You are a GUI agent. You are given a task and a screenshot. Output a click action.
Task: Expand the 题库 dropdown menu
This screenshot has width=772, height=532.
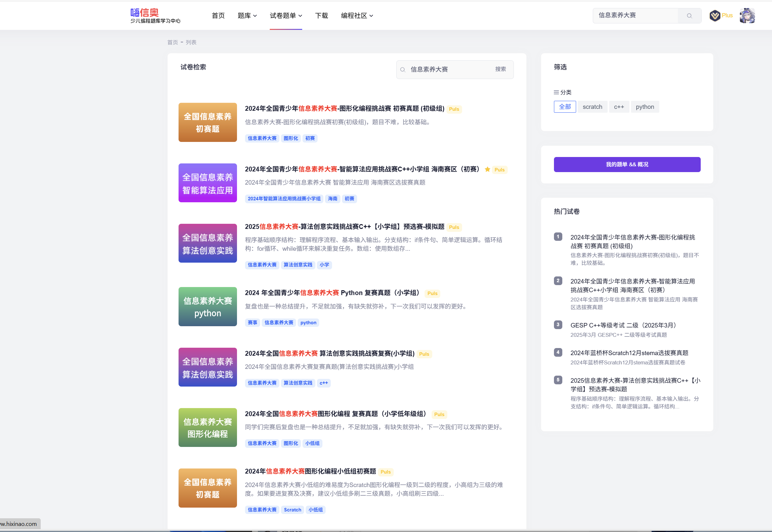point(247,16)
